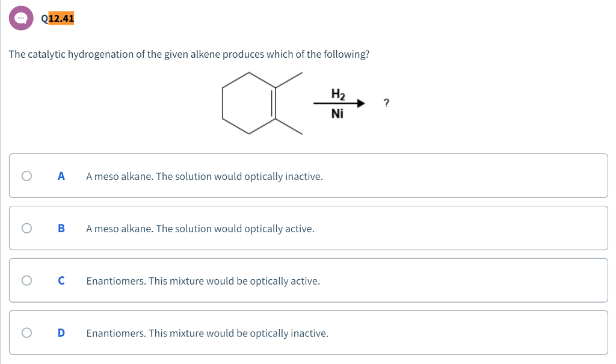Click the purple speech bubble comment icon

point(21,17)
